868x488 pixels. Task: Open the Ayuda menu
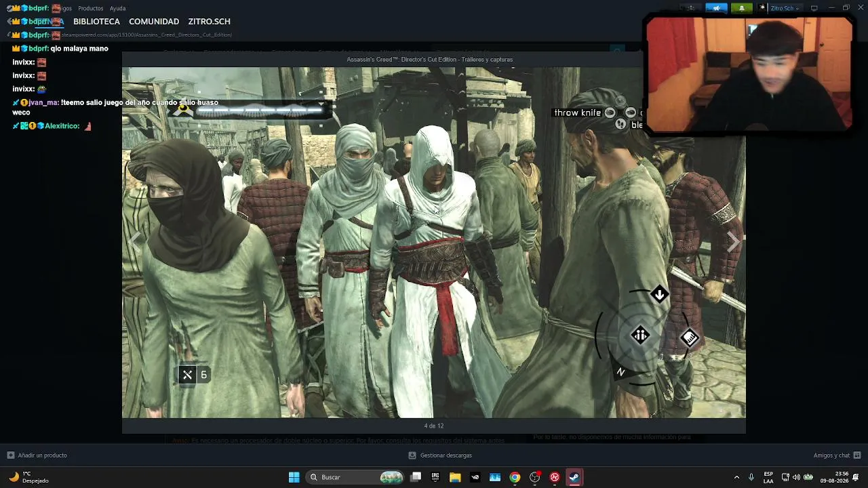pyautogui.click(x=118, y=8)
